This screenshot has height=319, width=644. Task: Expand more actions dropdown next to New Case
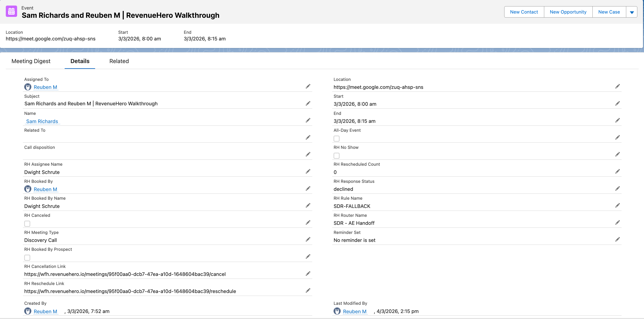pos(632,12)
